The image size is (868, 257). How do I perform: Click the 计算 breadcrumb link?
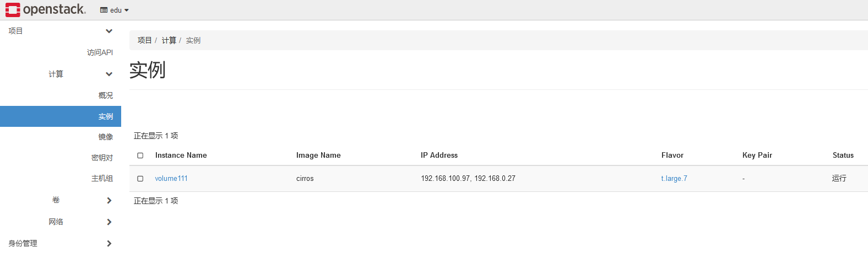[x=169, y=40]
